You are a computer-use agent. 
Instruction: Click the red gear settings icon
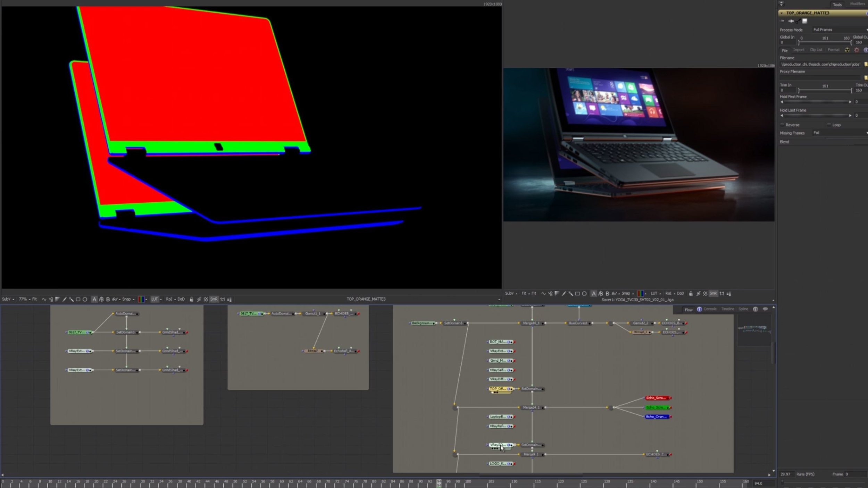tap(857, 50)
